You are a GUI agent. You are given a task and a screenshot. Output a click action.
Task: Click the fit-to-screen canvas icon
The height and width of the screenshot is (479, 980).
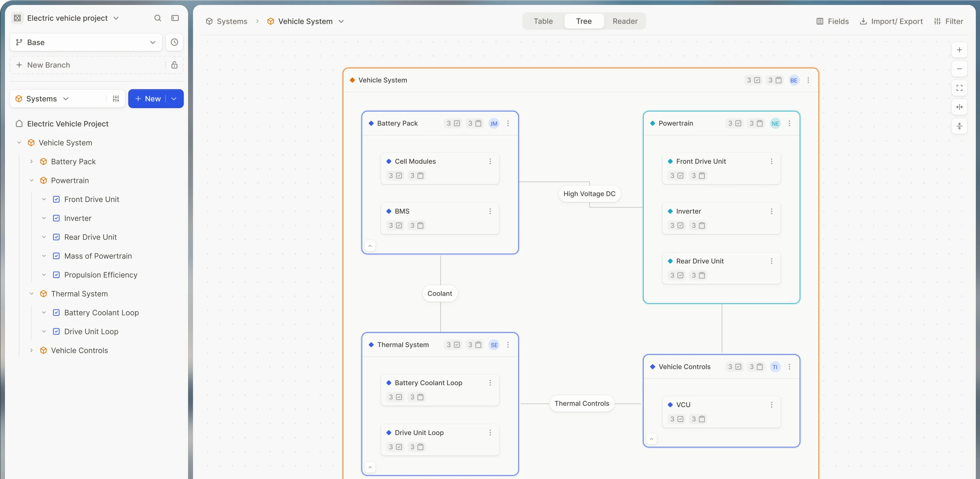pyautogui.click(x=959, y=88)
